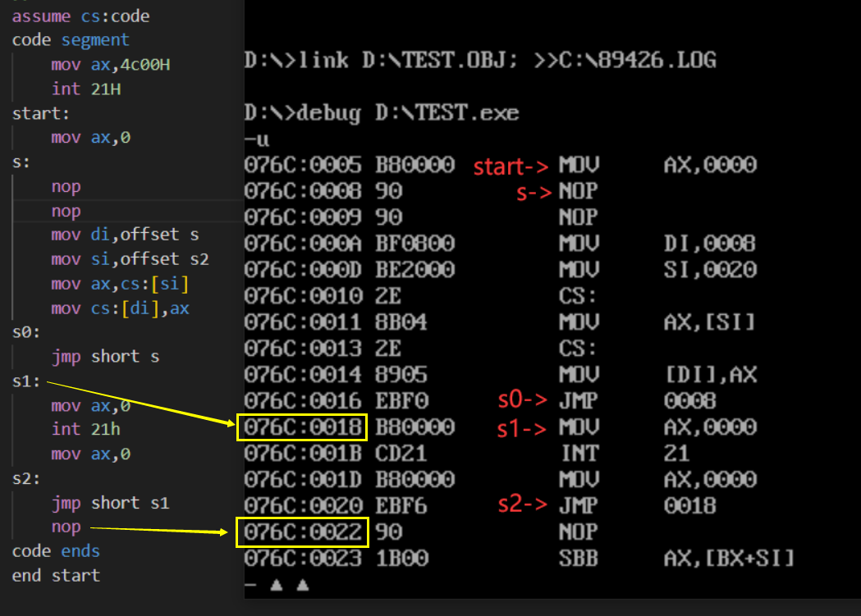Click address 076C:0013 in debug output
861x616 pixels.
(x=303, y=349)
